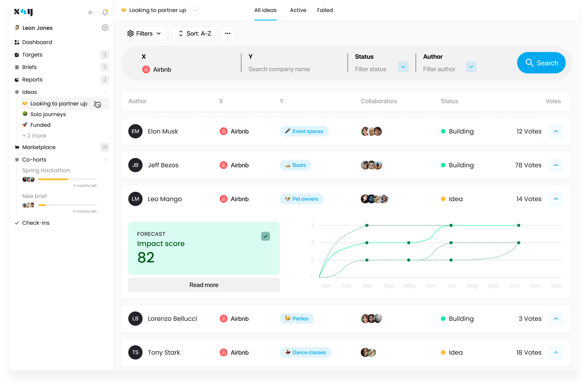Click the Y search company name field
Screen dimensions: 588x388
279,69
